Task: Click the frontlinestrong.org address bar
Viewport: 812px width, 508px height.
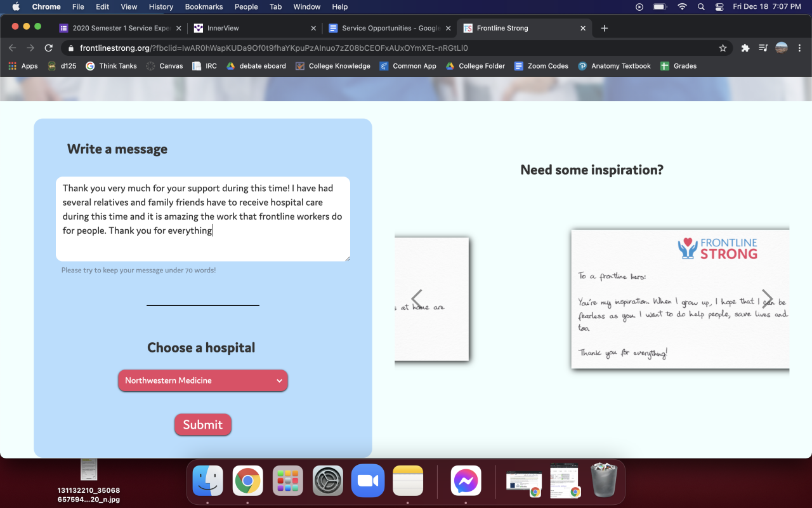Action: click(x=396, y=48)
